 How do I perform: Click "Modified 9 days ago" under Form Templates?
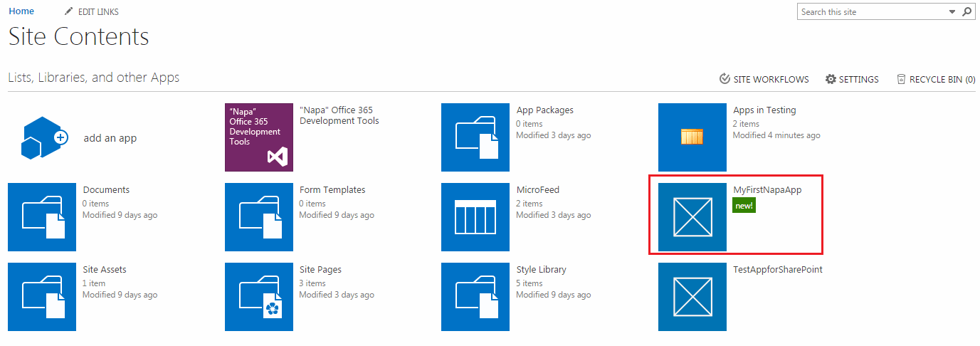(x=337, y=215)
